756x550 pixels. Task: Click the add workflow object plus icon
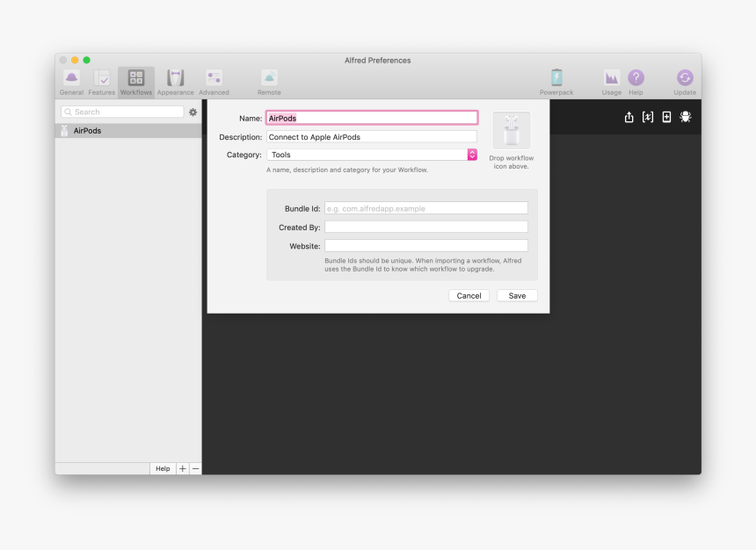[666, 117]
